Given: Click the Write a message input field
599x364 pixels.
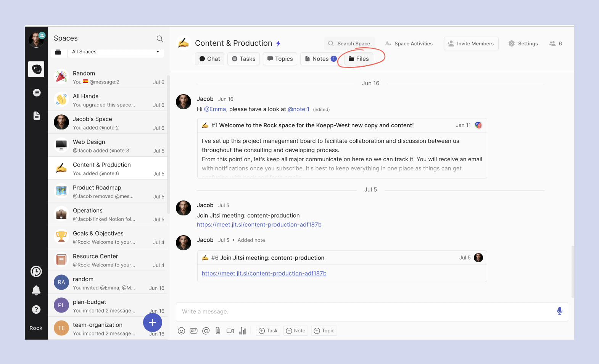Looking at the screenshot, I should pyautogui.click(x=362, y=311).
